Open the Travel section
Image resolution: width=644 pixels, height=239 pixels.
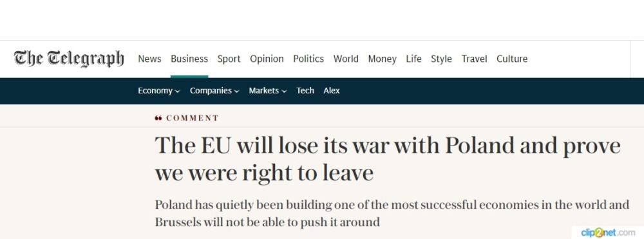[x=474, y=59]
